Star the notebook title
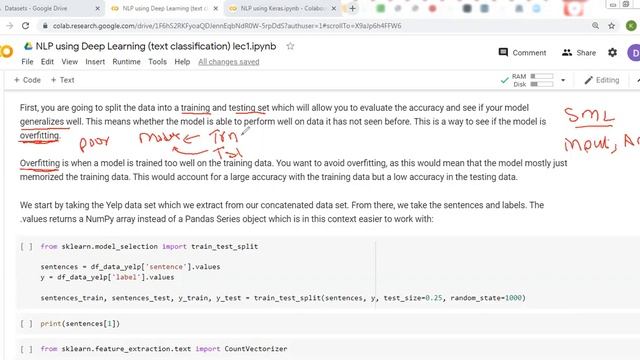Image resolution: width=640 pixels, height=360 pixels. (x=290, y=46)
